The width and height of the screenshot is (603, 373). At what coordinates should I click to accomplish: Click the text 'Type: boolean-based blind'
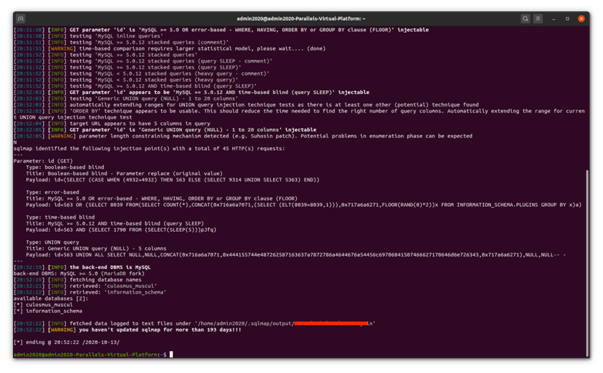pos(65,167)
